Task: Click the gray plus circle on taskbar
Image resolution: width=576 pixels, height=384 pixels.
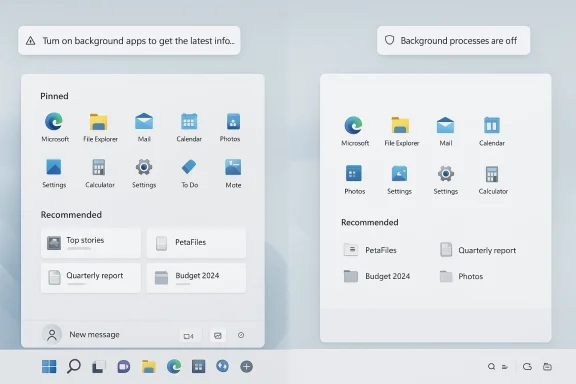Action: 246,366
